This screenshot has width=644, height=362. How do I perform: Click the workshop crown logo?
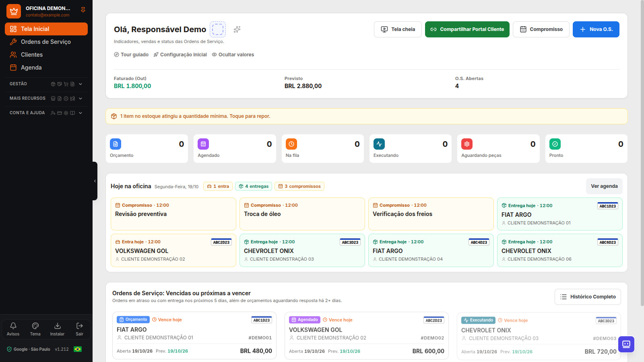pos(14,11)
